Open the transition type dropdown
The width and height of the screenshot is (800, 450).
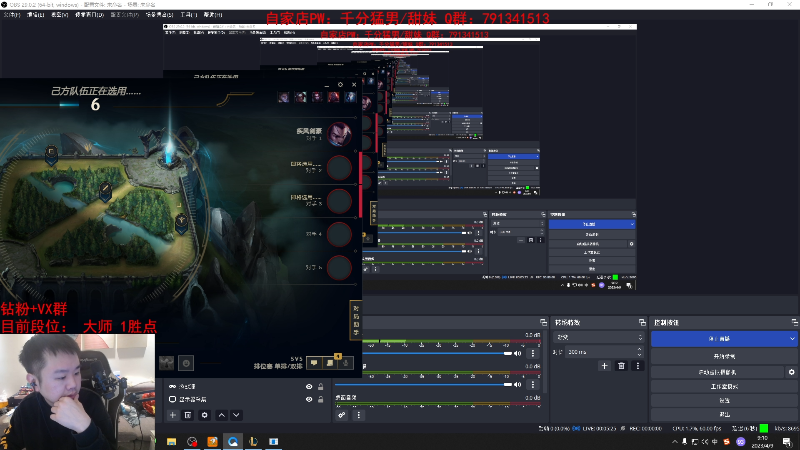pos(598,337)
